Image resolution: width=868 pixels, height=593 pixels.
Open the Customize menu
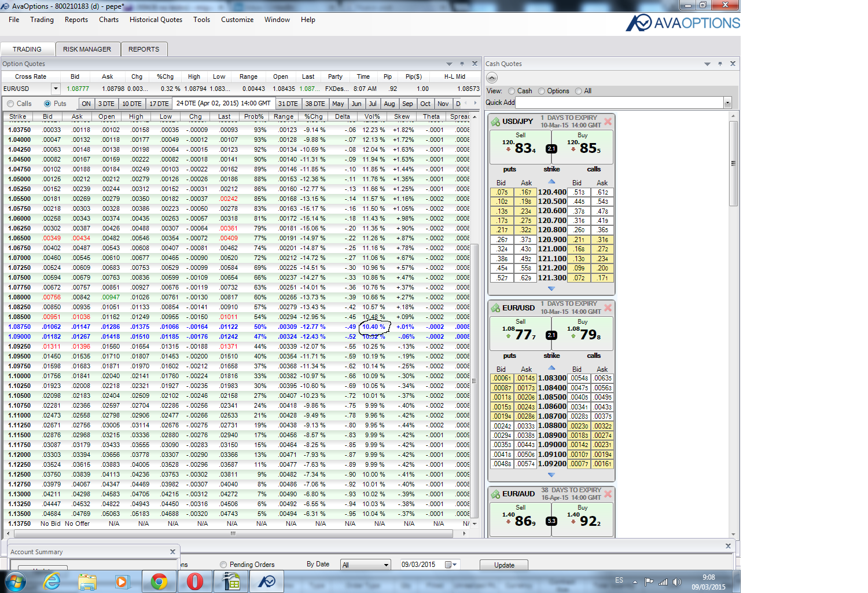pos(237,20)
